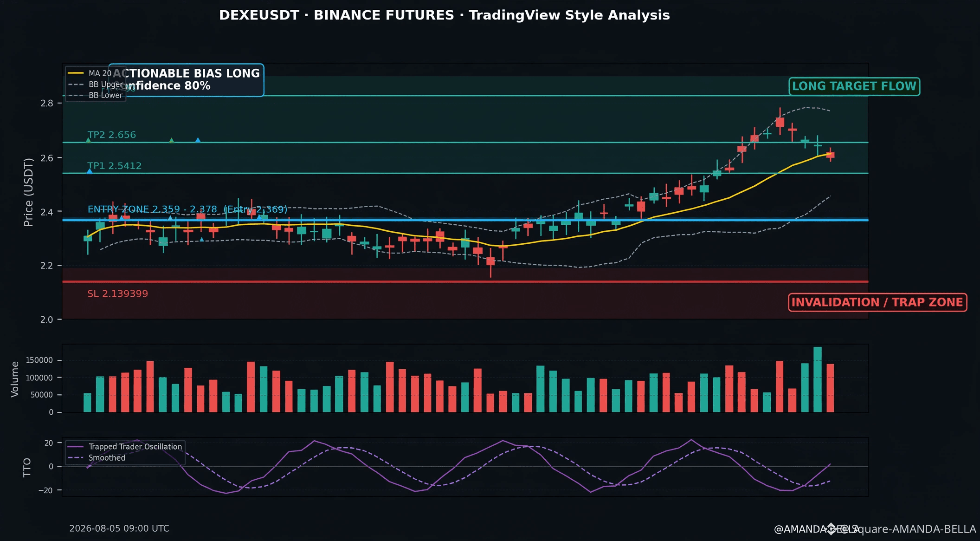This screenshot has width=980, height=541.
Task: Click the 2.2 price axis label
Action: (x=47, y=266)
